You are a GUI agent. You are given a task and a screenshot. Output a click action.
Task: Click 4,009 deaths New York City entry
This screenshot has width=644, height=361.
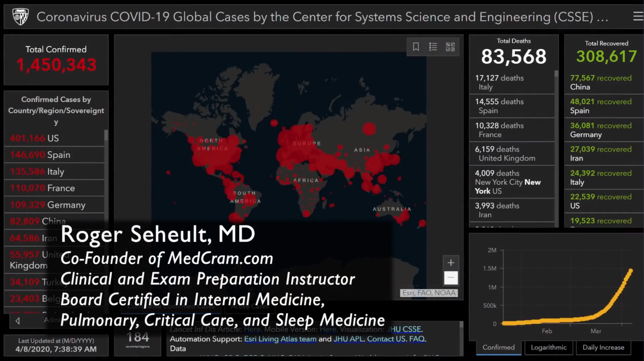pyautogui.click(x=512, y=182)
